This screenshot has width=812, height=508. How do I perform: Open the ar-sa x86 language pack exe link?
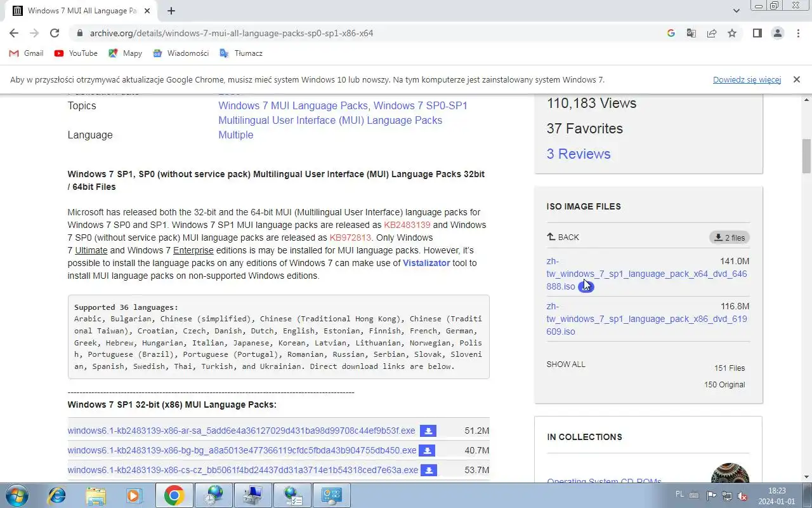tap(241, 431)
